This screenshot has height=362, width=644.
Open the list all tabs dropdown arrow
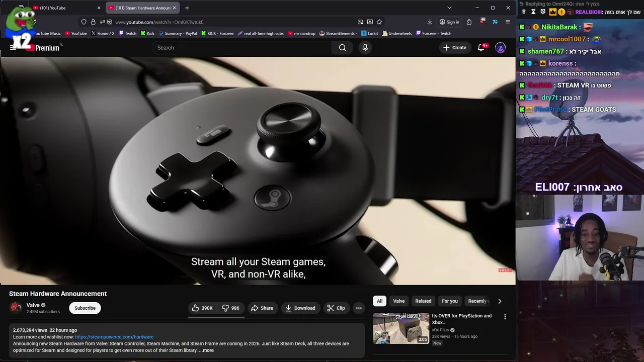tap(449, 8)
